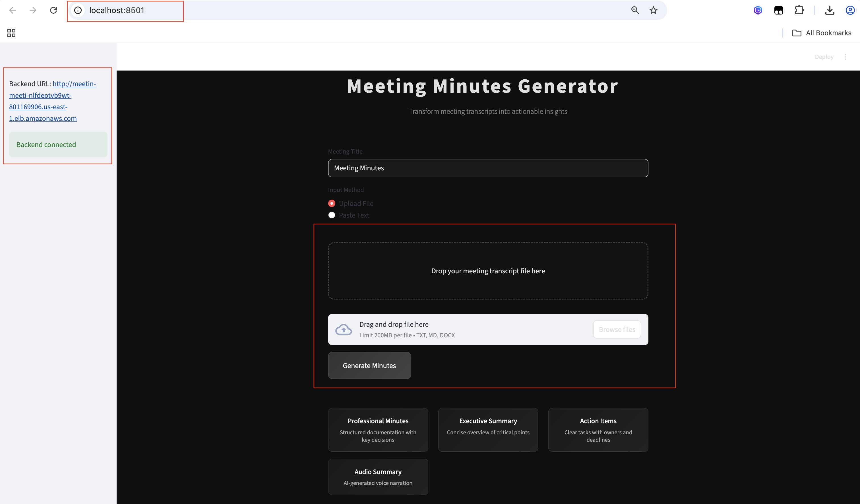Open the browser profile icon
Viewport: 860px width, 504px height.
click(850, 10)
